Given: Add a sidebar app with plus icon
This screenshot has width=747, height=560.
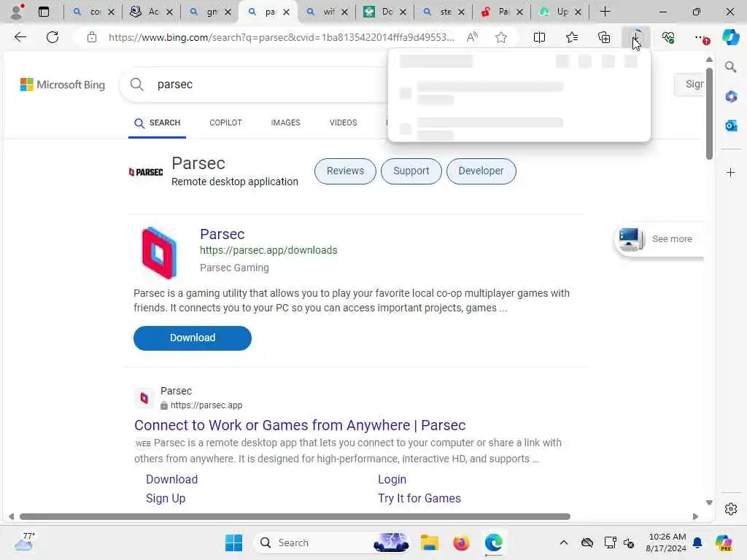Looking at the screenshot, I should [x=731, y=172].
